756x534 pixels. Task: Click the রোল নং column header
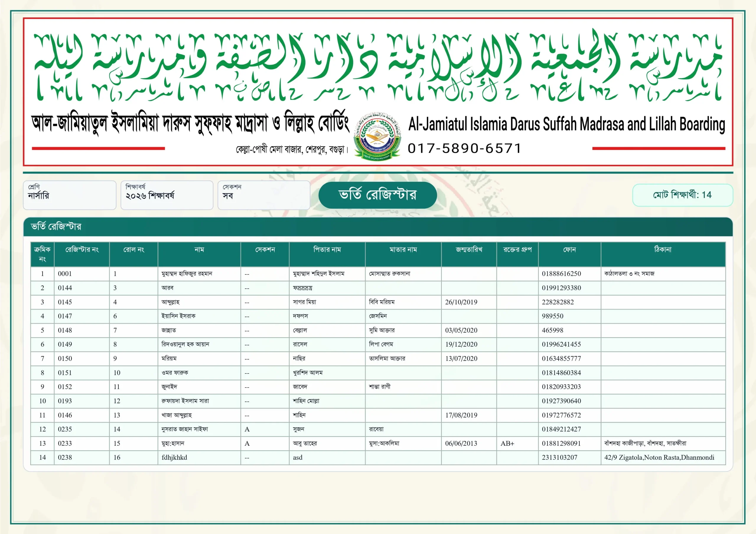pos(134,254)
